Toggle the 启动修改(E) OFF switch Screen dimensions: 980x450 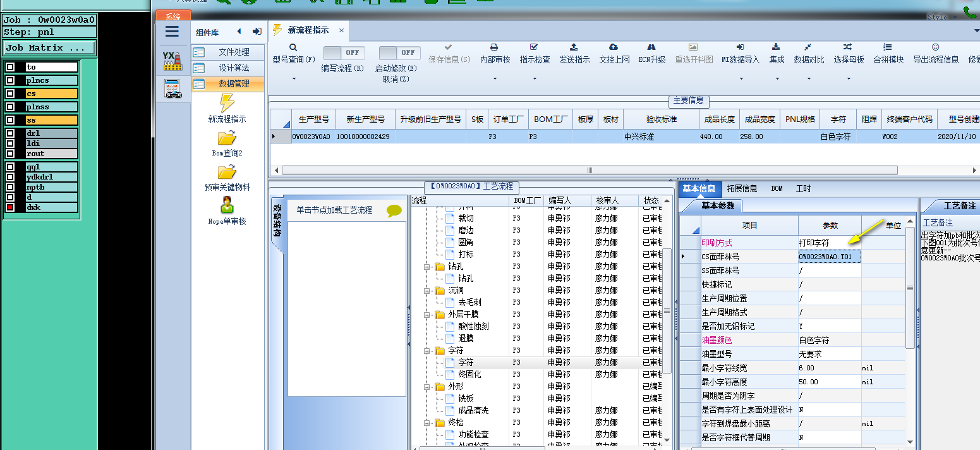[400, 53]
